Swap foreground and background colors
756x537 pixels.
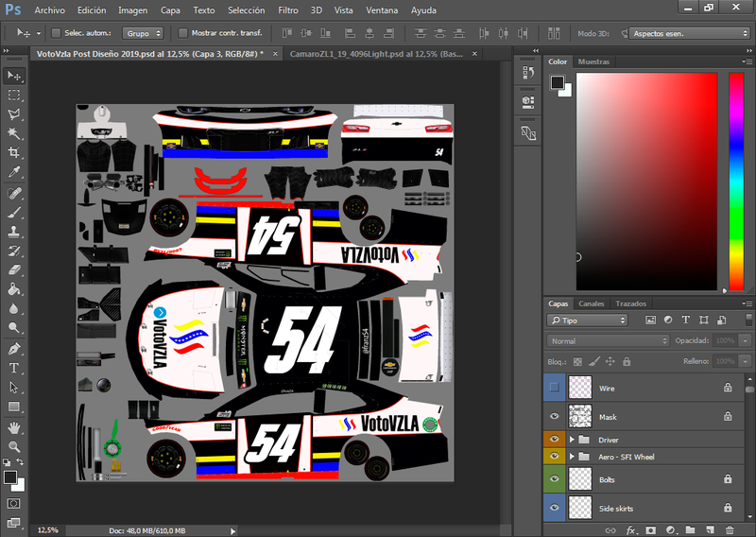(20, 462)
